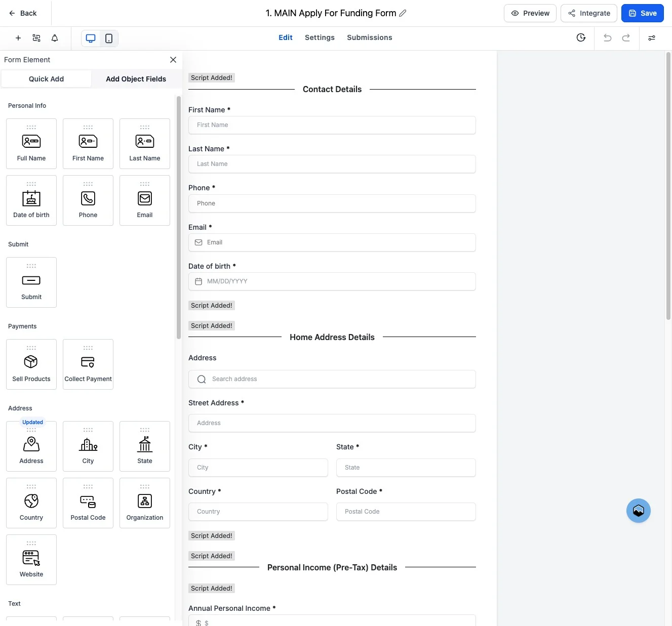
Task: Click the plus add element icon
Action: click(x=18, y=38)
